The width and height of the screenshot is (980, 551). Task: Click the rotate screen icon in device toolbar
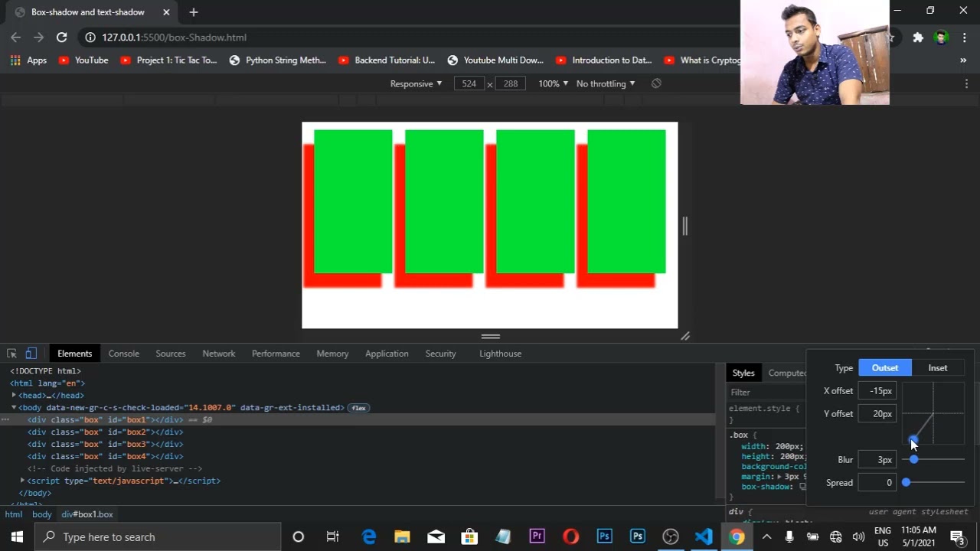coord(656,83)
